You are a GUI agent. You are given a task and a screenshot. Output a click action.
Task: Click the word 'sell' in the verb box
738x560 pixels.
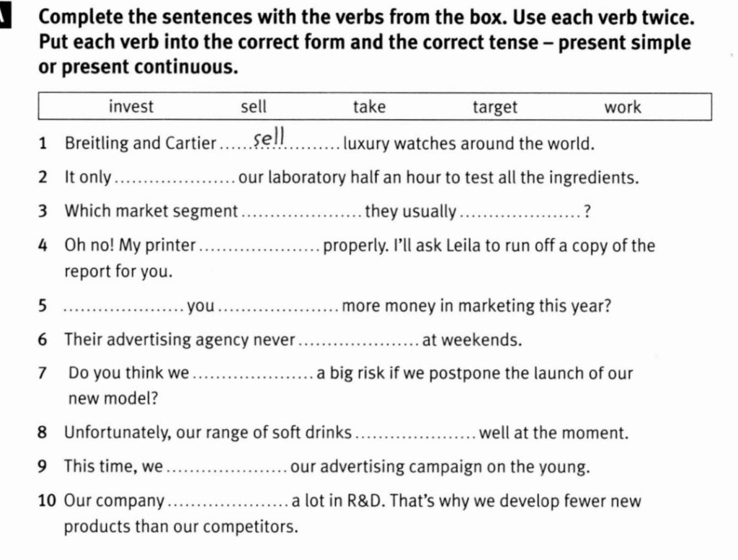pyautogui.click(x=254, y=107)
